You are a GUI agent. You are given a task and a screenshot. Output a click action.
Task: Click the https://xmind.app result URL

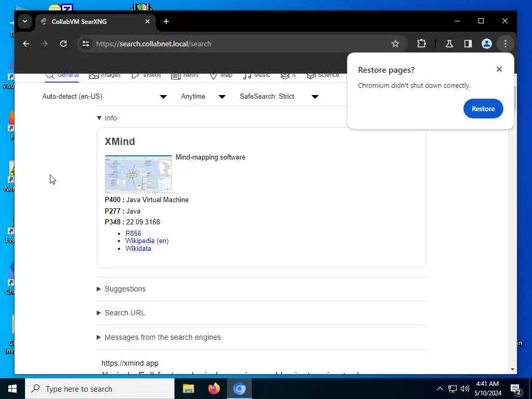click(130, 363)
